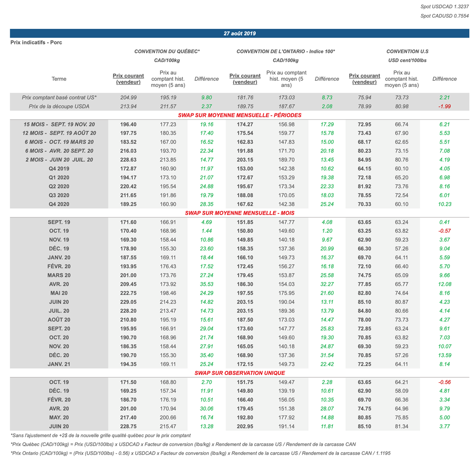The width and height of the screenshot is (476, 460).
Task: Select the "Prix de la découpe USDA" row label
Action: (x=59, y=106)
